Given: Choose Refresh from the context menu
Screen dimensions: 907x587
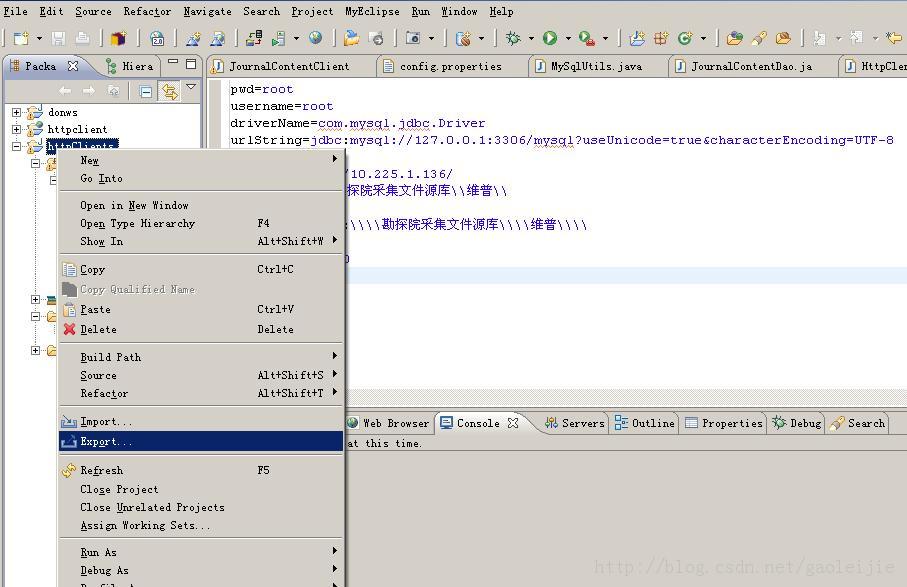Looking at the screenshot, I should pos(201,470).
